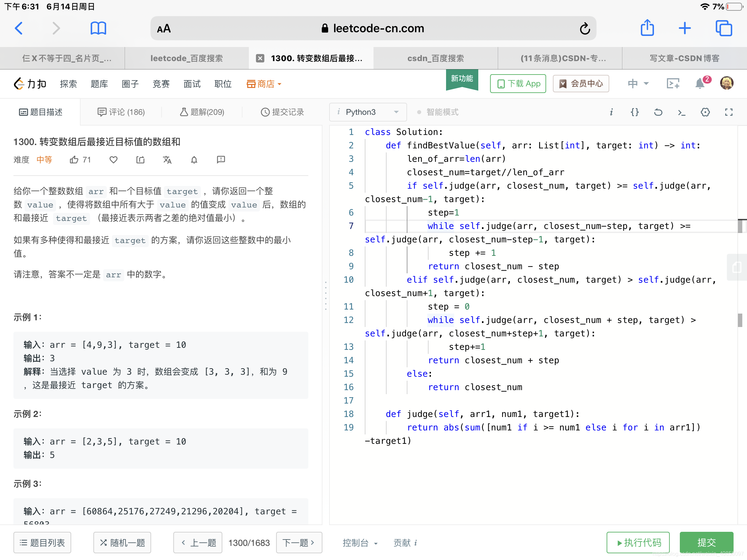
Task: Reset code to default template icon
Action: click(x=658, y=112)
